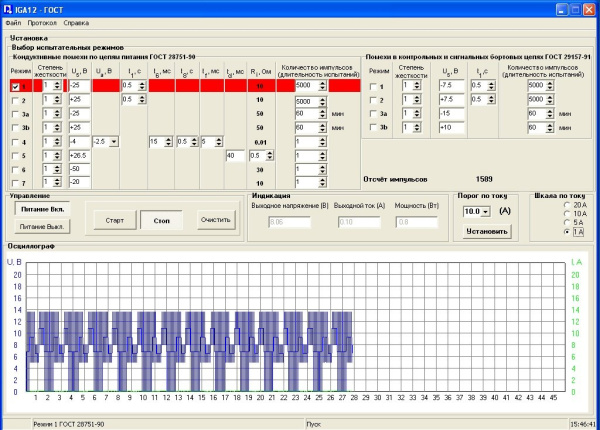Click the Us voltage field showing +26.5
Screen dimensions: 600x430
click(79, 156)
